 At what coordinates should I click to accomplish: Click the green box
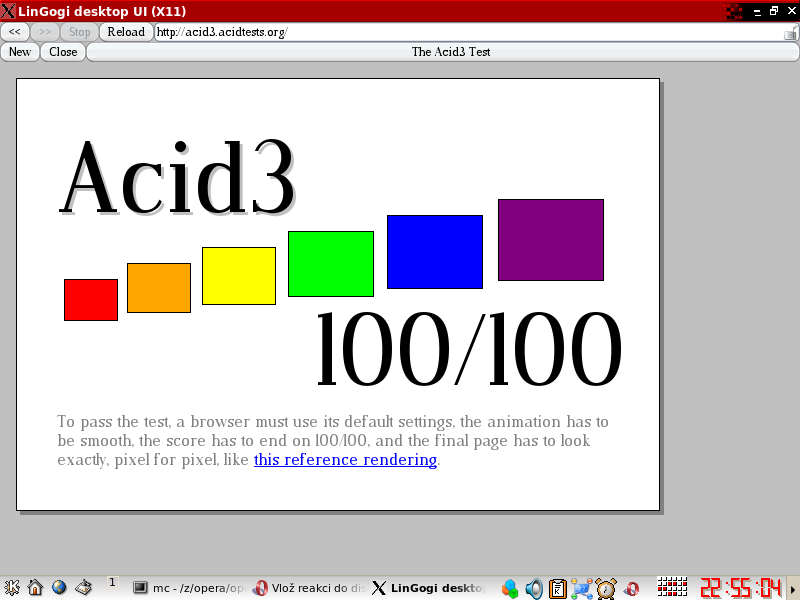tap(331, 264)
